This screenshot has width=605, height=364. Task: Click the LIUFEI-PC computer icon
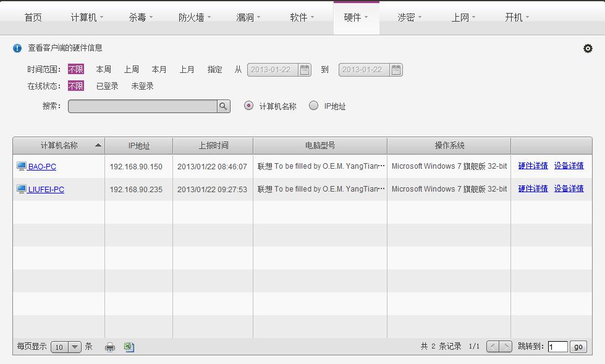point(22,189)
